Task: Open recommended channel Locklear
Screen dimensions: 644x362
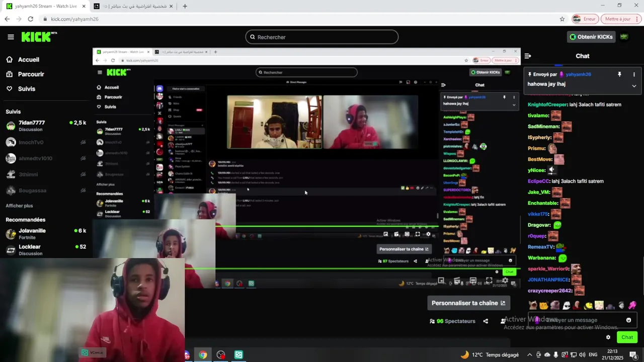Action: point(46,250)
